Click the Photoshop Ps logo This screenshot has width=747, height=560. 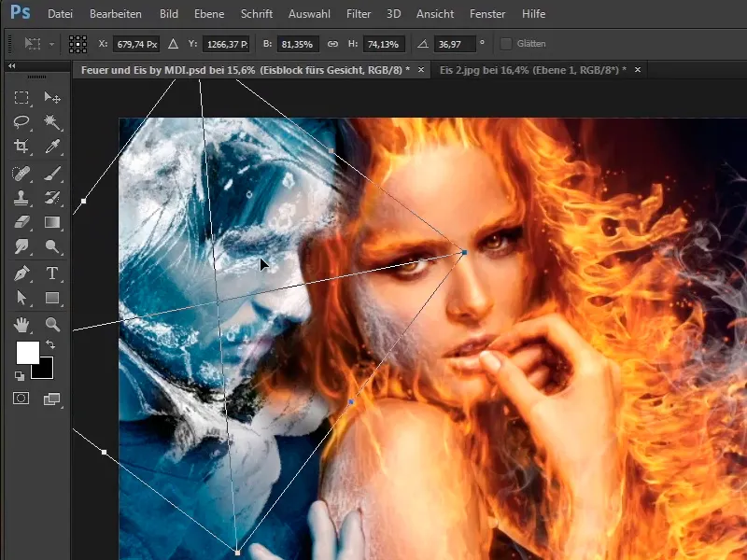pos(20,12)
